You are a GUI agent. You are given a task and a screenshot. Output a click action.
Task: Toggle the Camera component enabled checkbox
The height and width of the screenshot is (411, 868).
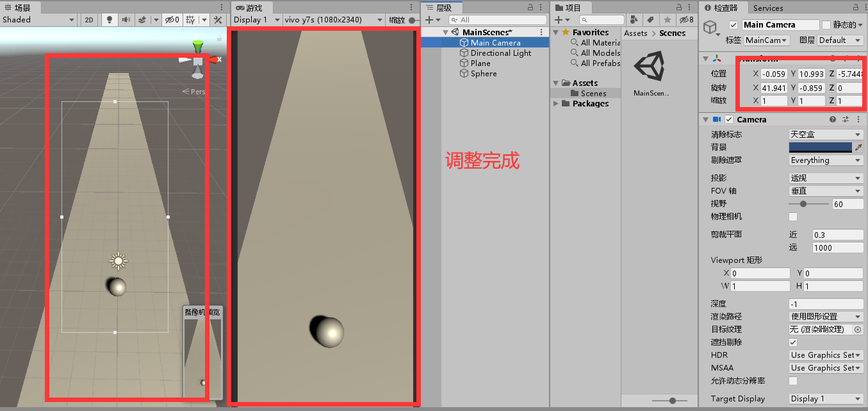(729, 120)
